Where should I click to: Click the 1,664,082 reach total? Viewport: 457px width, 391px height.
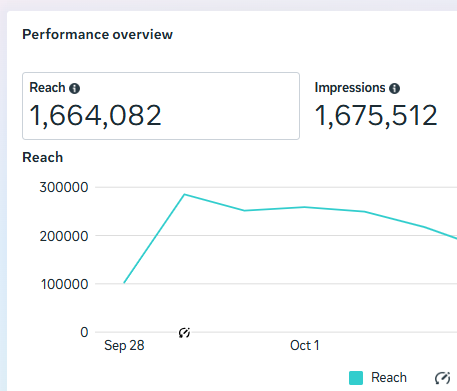(95, 115)
